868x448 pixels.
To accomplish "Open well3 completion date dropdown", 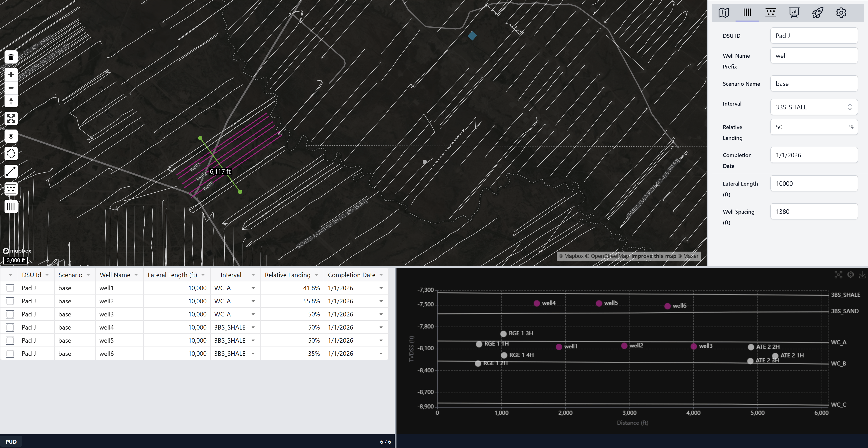I will coord(381,314).
